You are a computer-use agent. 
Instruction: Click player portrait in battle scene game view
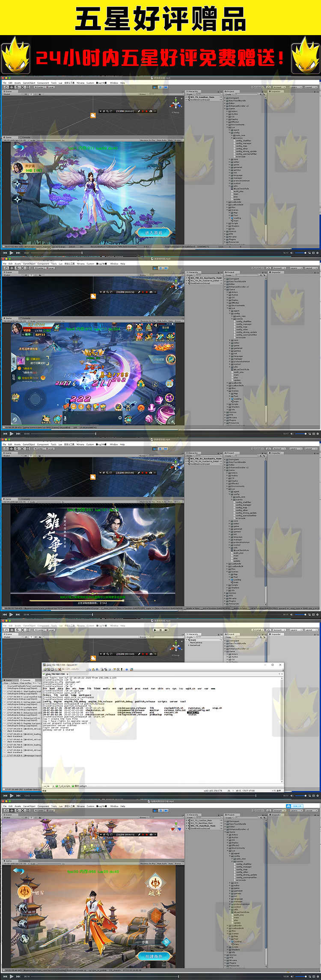(17, 329)
